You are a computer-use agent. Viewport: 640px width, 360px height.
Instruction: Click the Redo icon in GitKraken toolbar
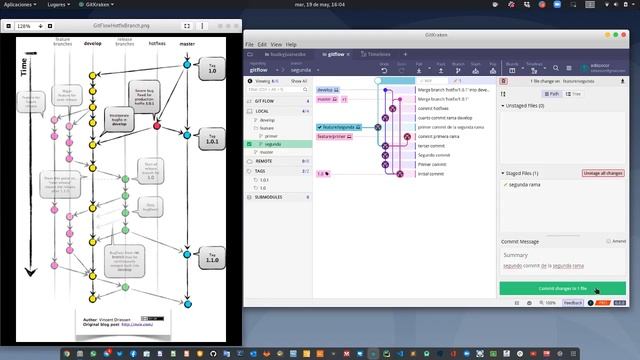pyautogui.click(x=402, y=71)
